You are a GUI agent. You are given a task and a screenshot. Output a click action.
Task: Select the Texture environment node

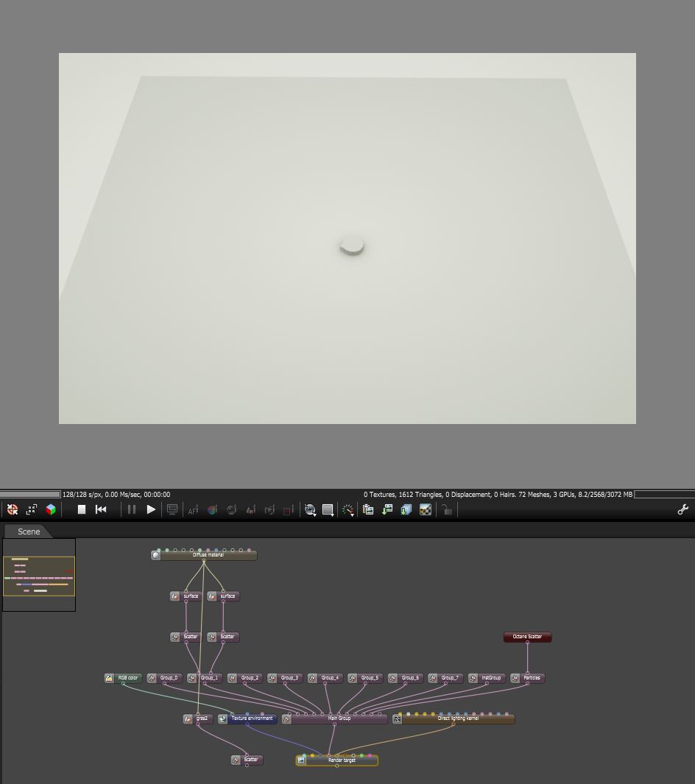point(247,719)
